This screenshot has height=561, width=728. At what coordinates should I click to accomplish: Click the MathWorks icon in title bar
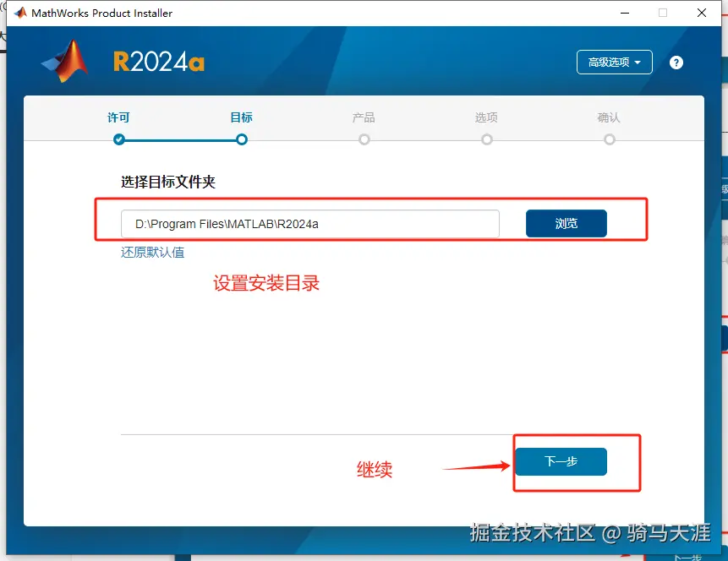pos(20,13)
